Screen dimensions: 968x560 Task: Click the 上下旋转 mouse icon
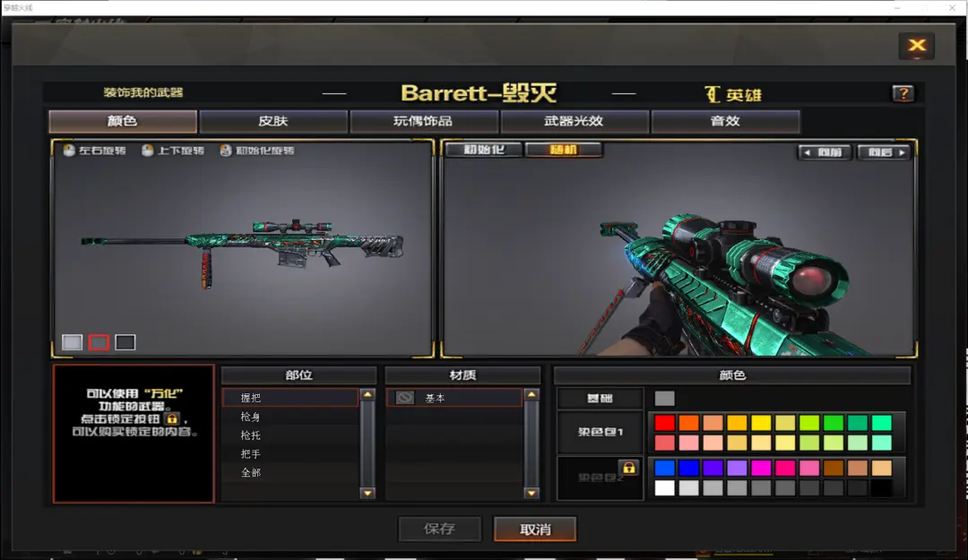[x=148, y=151]
